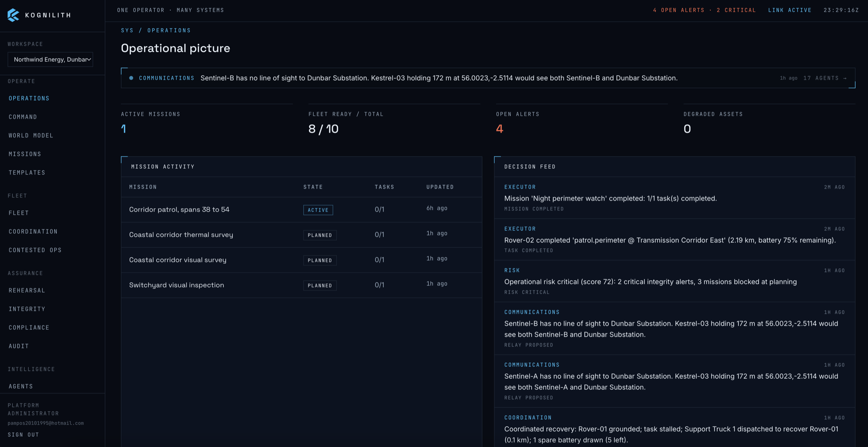Click the Sign Out link
The height and width of the screenshot is (447, 868).
click(x=24, y=435)
